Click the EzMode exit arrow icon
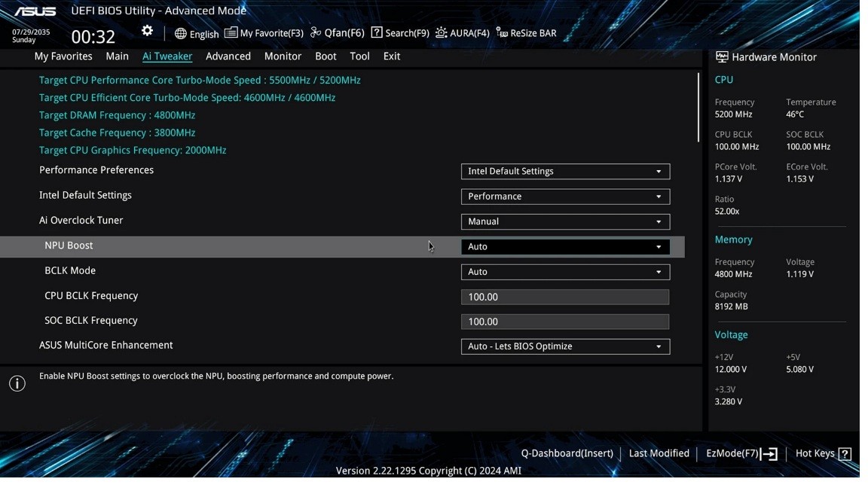The image size is (868, 488). coord(769,454)
